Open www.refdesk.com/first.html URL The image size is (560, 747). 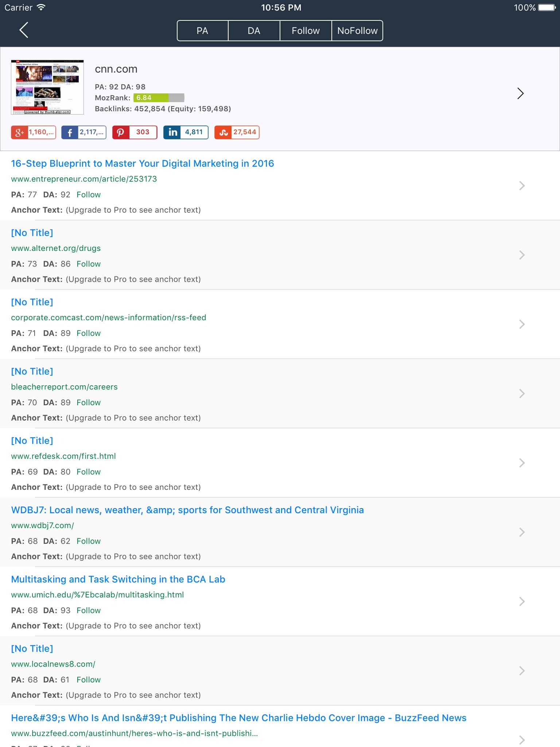[x=63, y=456]
